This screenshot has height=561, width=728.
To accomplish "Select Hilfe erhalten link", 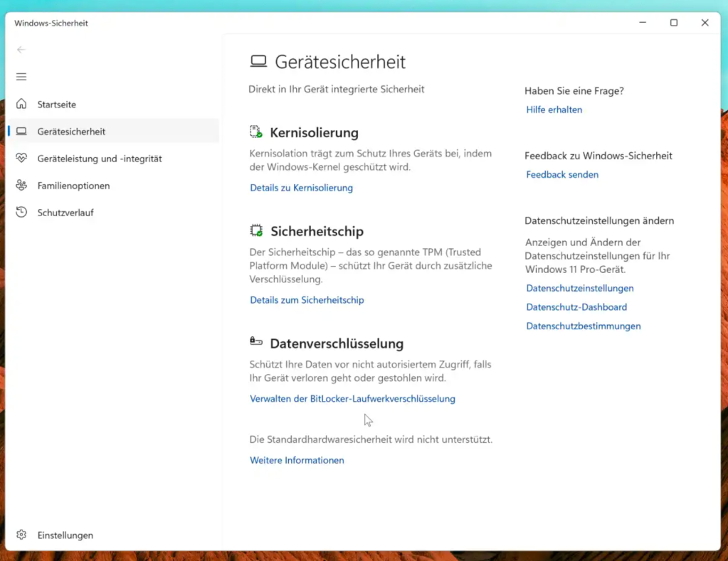I will (x=554, y=109).
